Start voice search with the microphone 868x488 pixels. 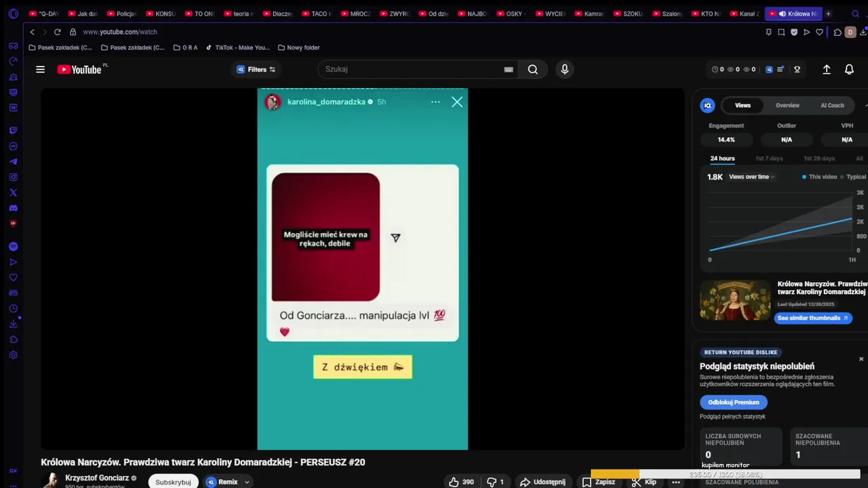pyautogui.click(x=564, y=69)
